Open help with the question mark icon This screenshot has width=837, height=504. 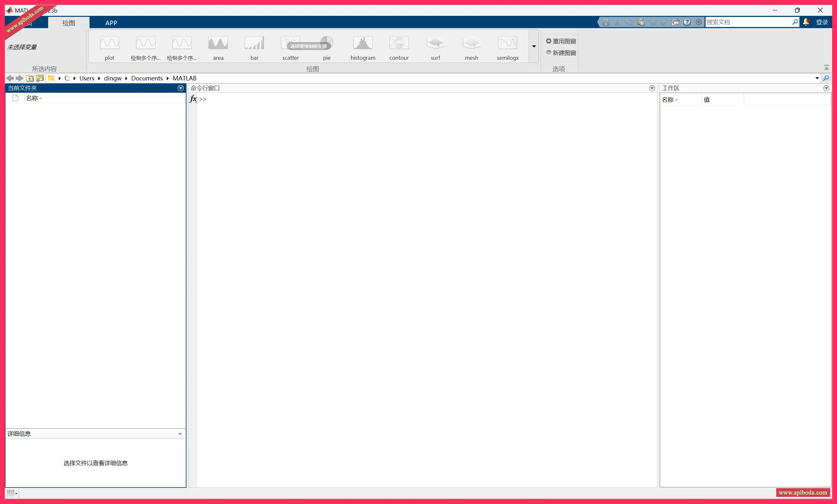[687, 22]
